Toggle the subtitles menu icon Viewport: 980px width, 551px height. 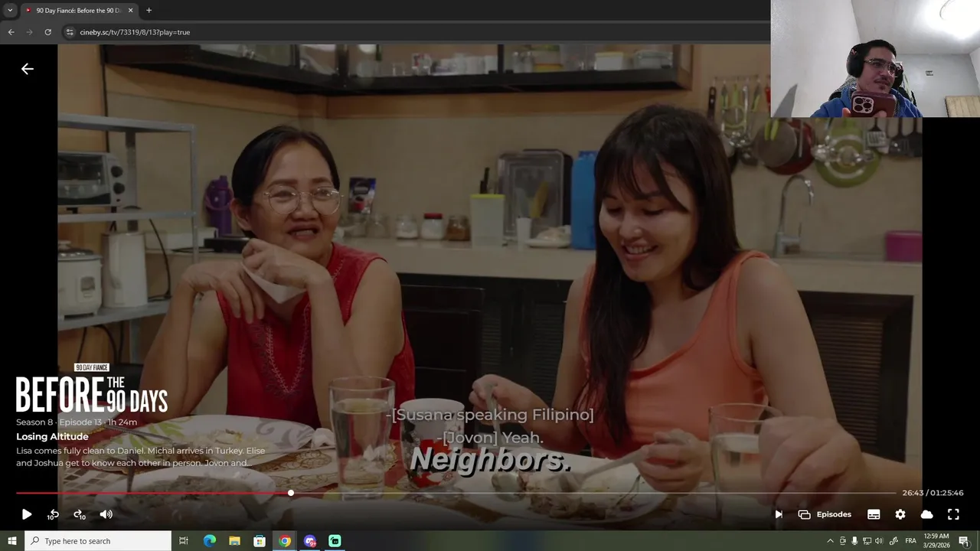[874, 514]
